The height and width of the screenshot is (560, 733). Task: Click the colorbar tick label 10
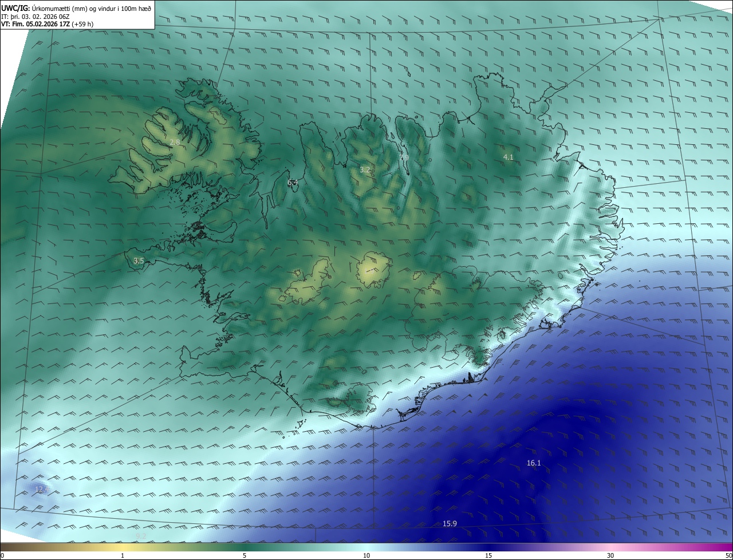pyautogui.click(x=366, y=555)
